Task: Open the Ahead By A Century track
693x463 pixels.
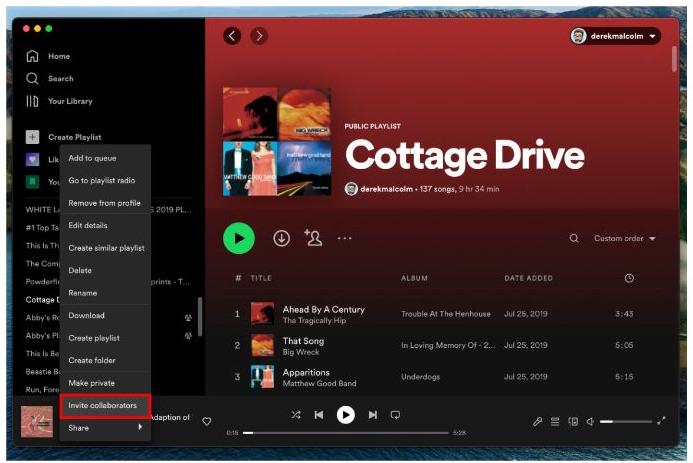Action: [324, 309]
